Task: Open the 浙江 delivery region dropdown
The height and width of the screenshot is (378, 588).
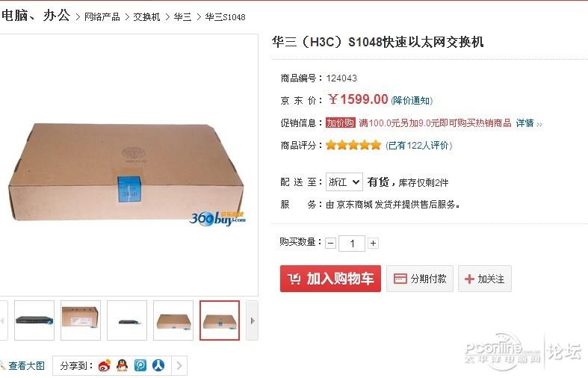Action: (x=344, y=182)
